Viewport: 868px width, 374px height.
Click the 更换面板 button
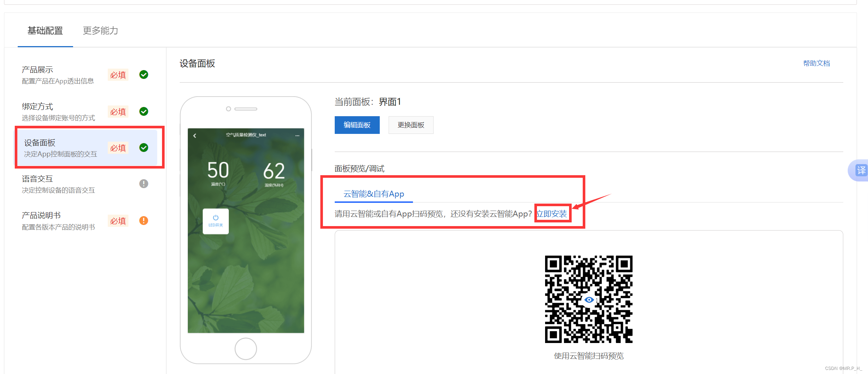[x=411, y=125]
